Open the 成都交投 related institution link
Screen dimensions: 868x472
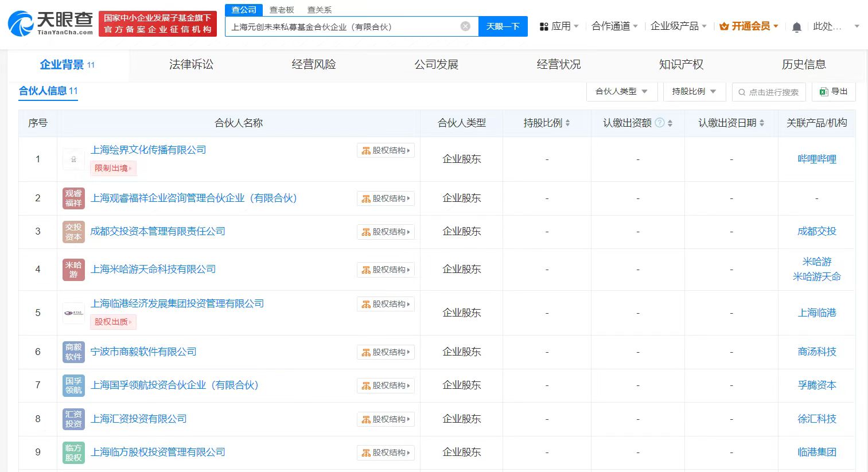tap(817, 231)
